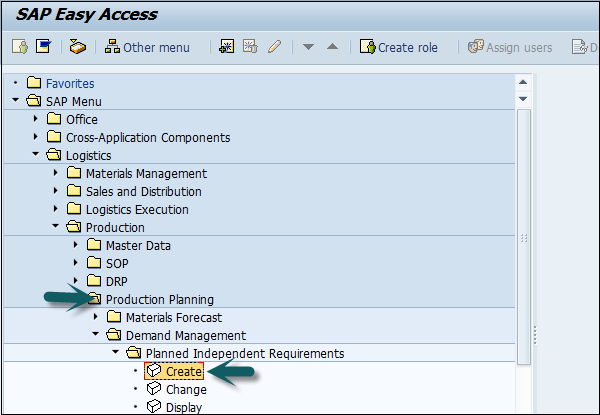Click the Add to Favorites star icon

(x=227, y=47)
